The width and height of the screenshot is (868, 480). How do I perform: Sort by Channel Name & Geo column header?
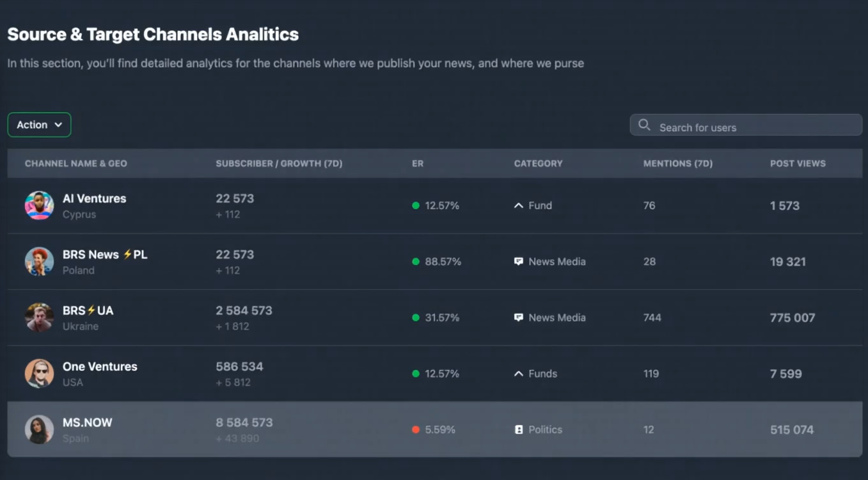[x=76, y=163]
